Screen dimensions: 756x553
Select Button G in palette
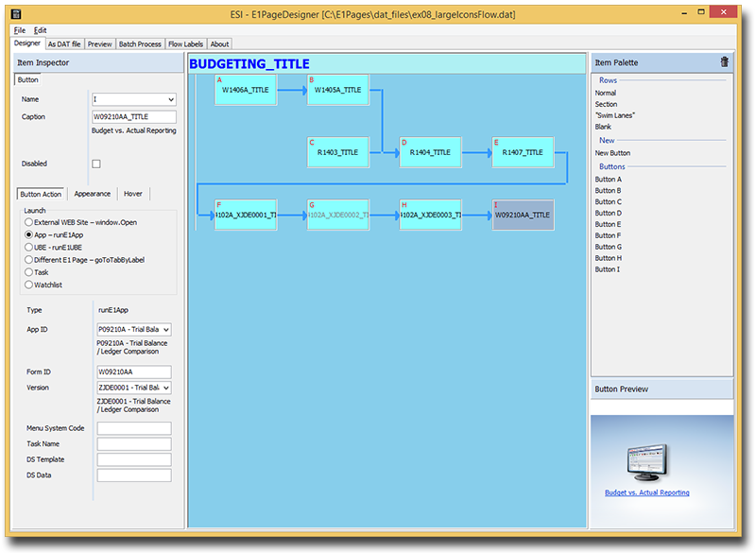click(x=608, y=247)
